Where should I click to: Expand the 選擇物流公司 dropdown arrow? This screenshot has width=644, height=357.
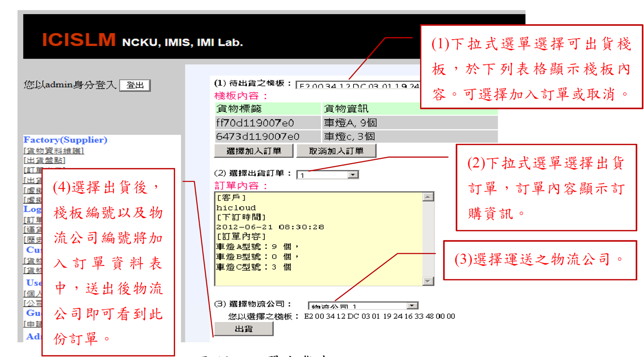pos(412,306)
